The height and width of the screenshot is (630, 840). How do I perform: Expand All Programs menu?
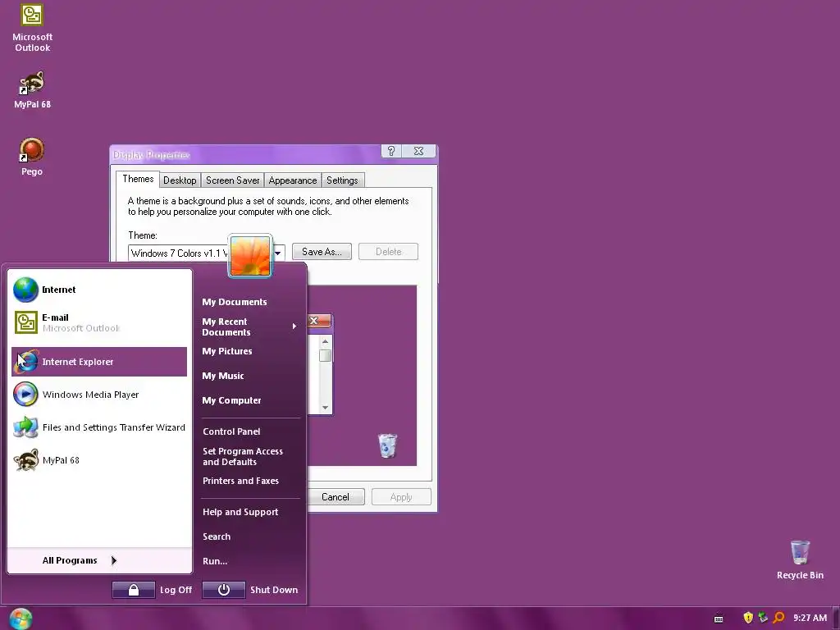99,560
